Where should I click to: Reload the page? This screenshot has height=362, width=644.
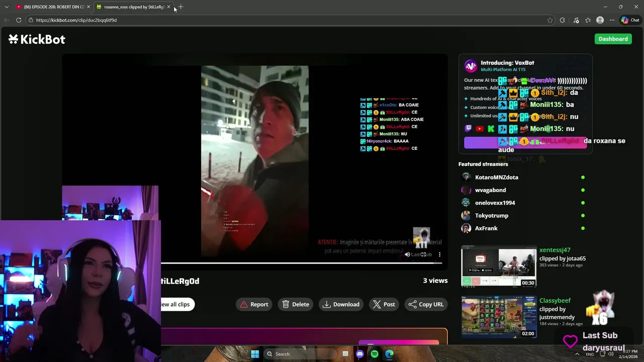click(19, 20)
